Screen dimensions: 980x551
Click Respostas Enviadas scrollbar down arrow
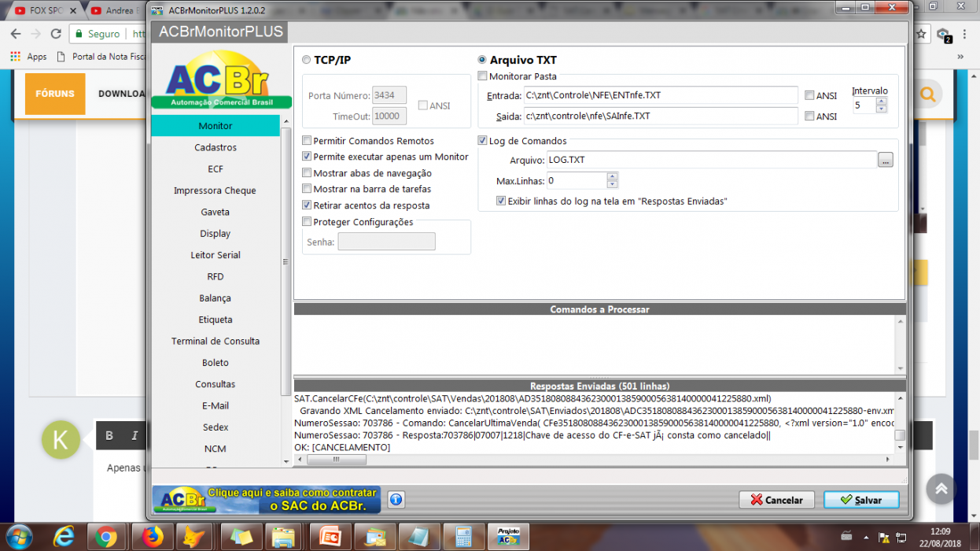click(x=900, y=448)
